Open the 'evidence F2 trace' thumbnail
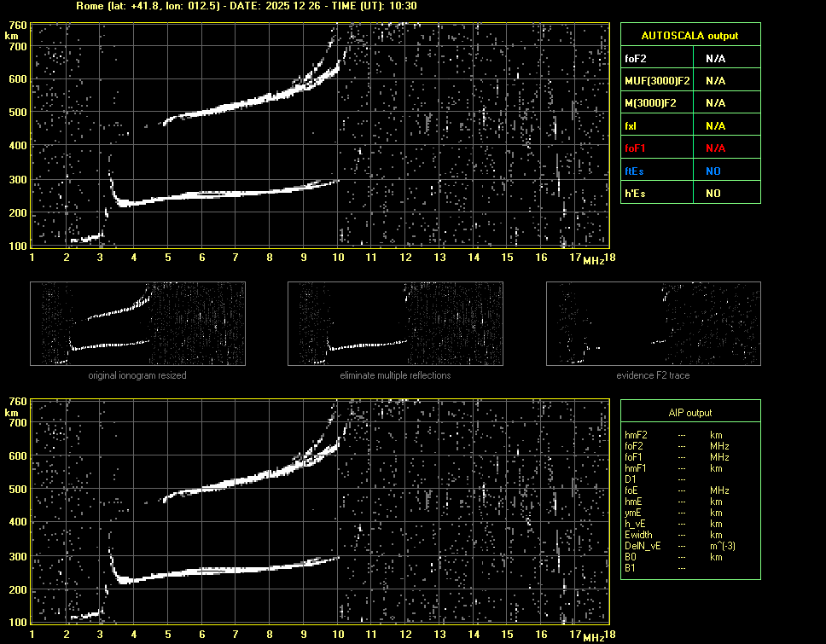Viewport: 826px width, 644px height. click(x=653, y=324)
